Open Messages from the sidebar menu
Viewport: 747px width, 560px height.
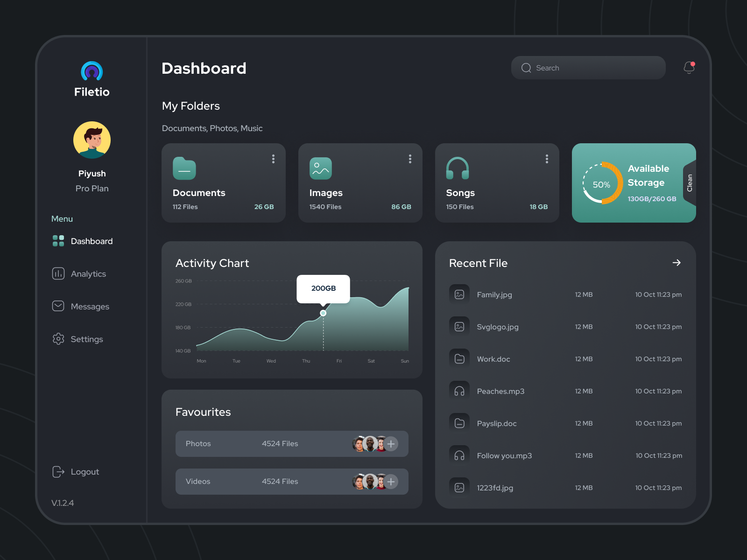click(81, 307)
